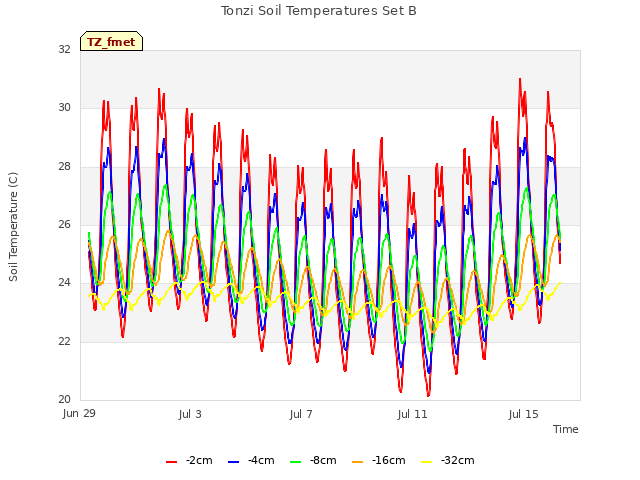Click the 28 y-axis tick label

64,166
